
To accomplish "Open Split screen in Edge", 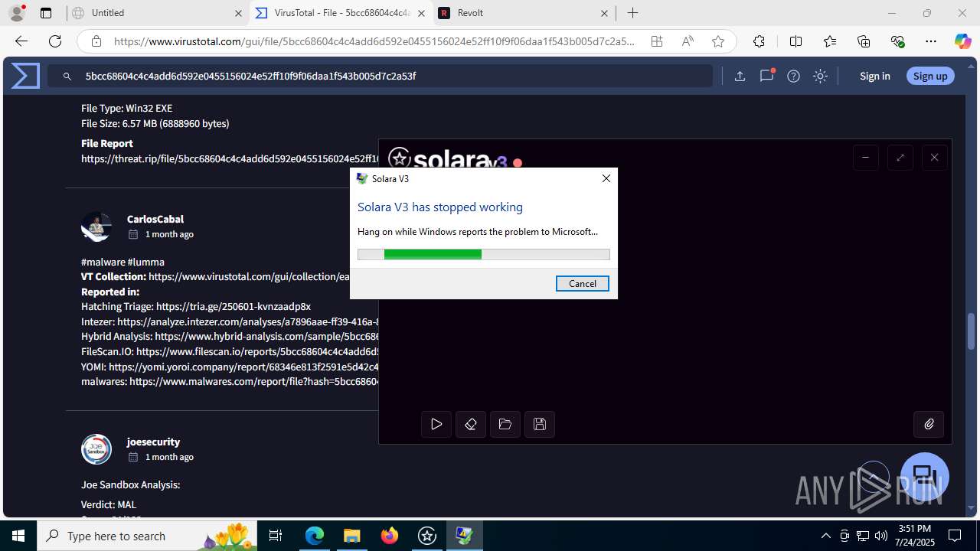I will pyautogui.click(x=795, y=41).
